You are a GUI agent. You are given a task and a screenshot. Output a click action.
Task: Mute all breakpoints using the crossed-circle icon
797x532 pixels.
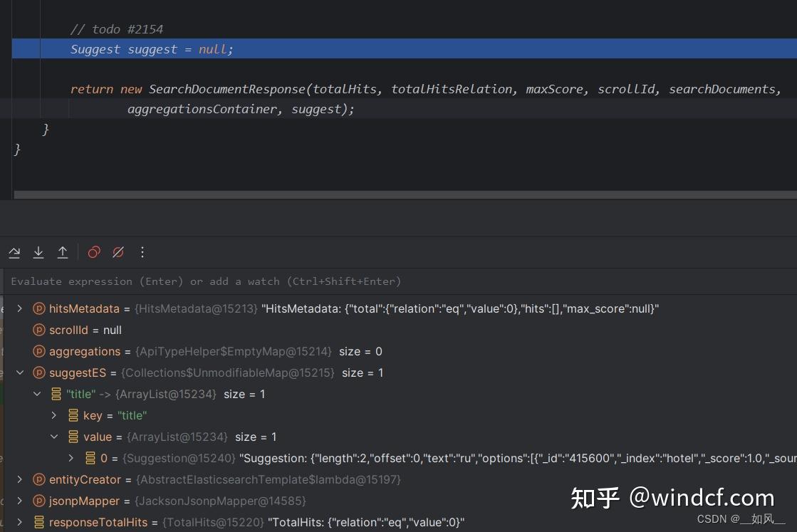tap(118, 252)
